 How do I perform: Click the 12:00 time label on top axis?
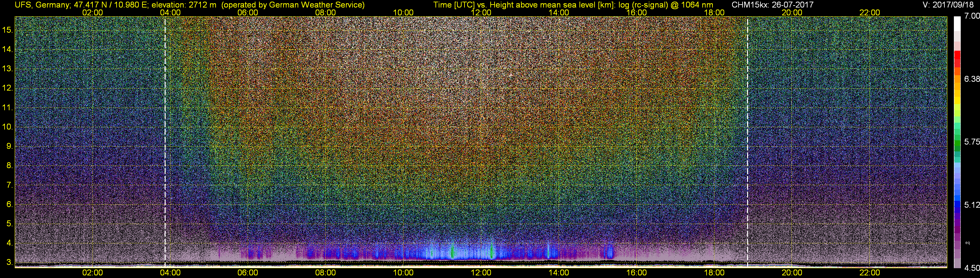click(481, 12)
